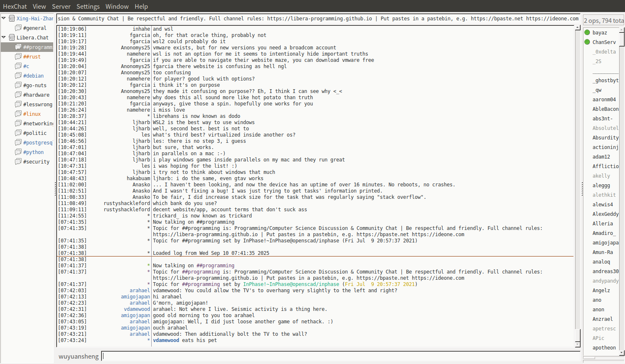Open the View menu
625x364 pixels.
[39, 6]
